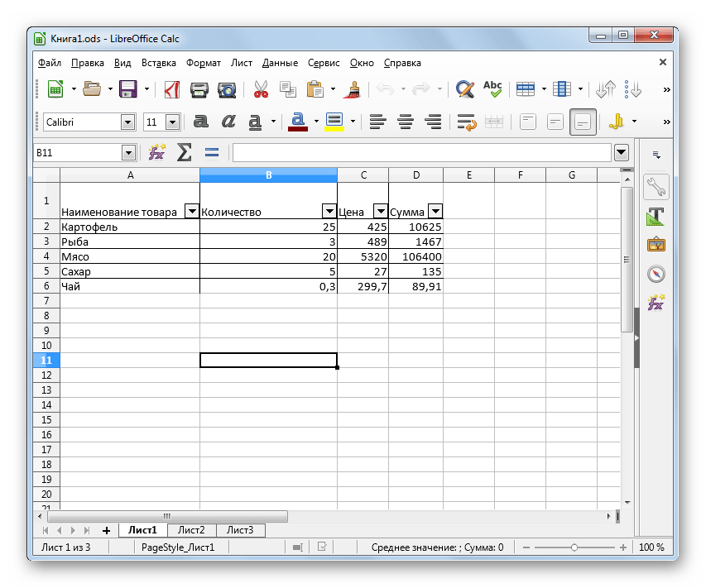
Task: Toggle bold formatting
Action: coord(201,122)
